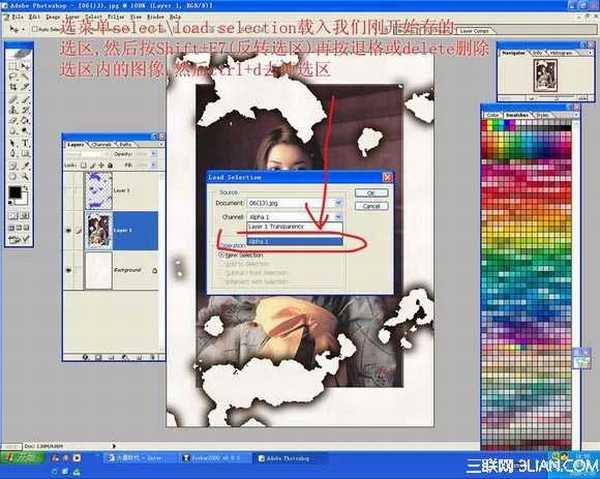Select the Rectangular Marquee tool
Screen dimensions: 600x479
tap(12, 66)
